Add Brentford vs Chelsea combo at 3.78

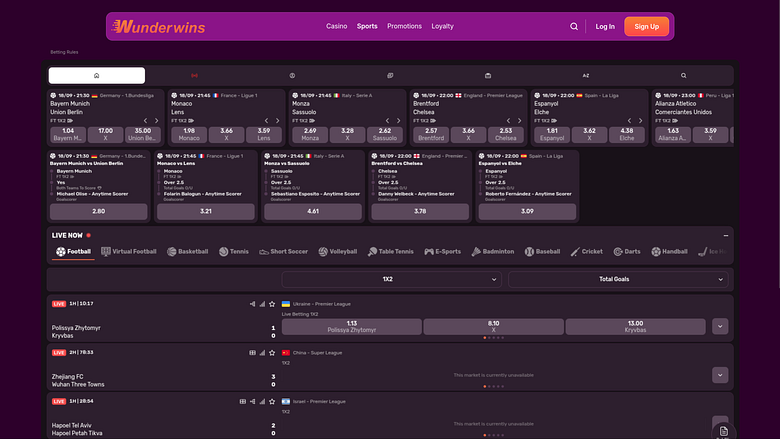pyautogui.click(x=420, y=211)
